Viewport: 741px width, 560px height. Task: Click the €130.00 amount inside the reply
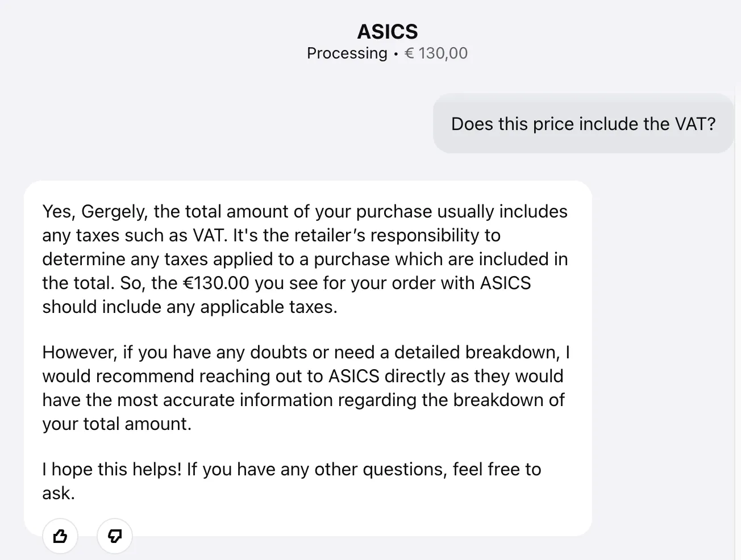pyautogui.click(x=217, y=283)
